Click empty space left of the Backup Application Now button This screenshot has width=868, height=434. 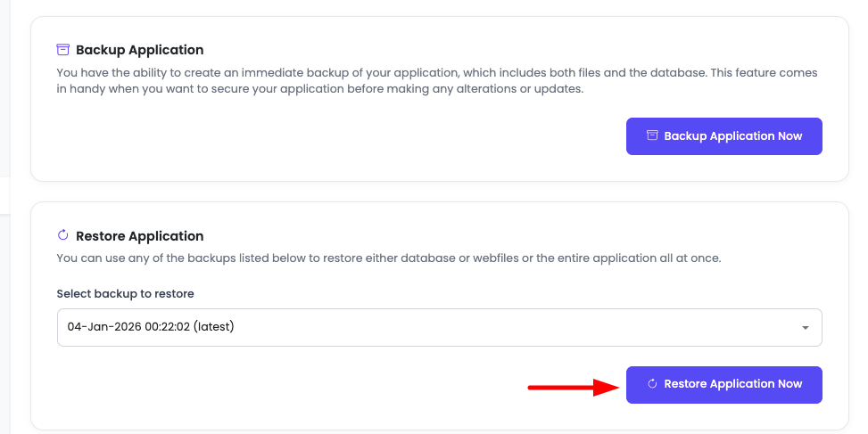tap(357, 136)
